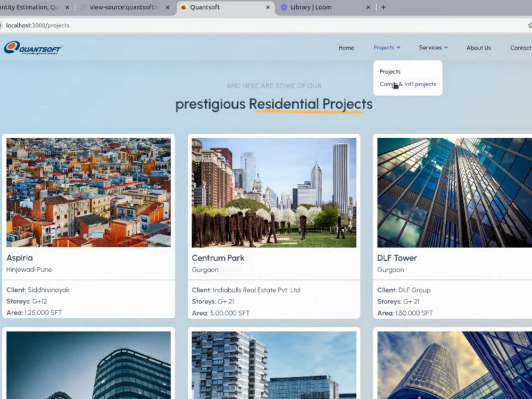Switch to the view-source:quantsoft tab
The height and width of the screenshot is (399, 532).
point(124,7)
